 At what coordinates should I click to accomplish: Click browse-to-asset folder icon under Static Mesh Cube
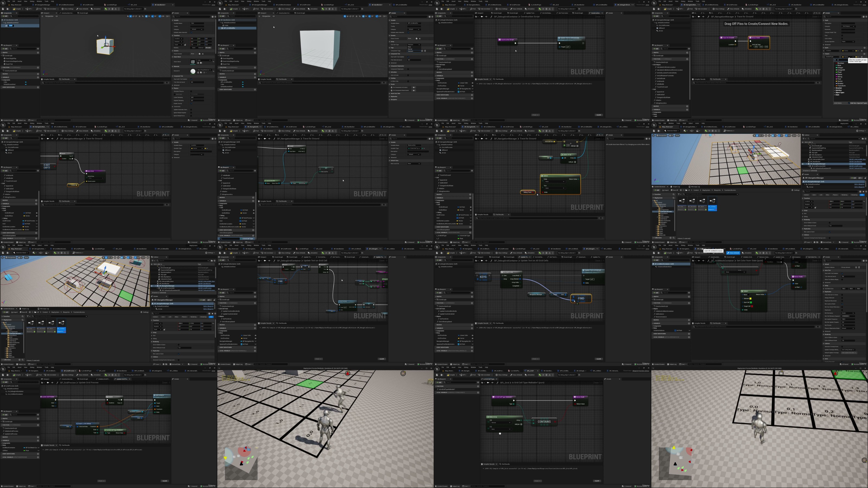(x=202, y=63)
